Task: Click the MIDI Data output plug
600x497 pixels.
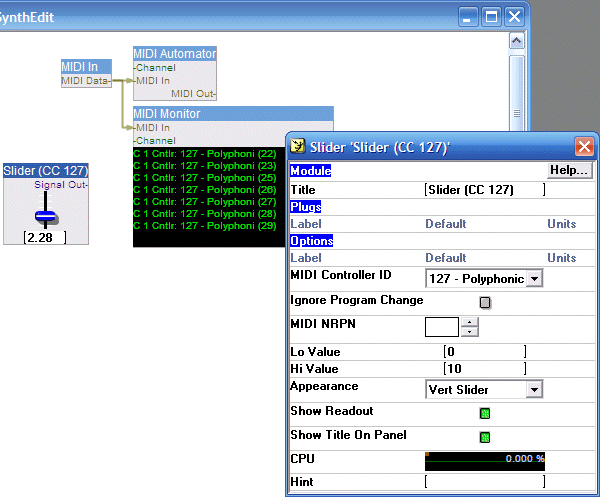Action: point(86,81)
